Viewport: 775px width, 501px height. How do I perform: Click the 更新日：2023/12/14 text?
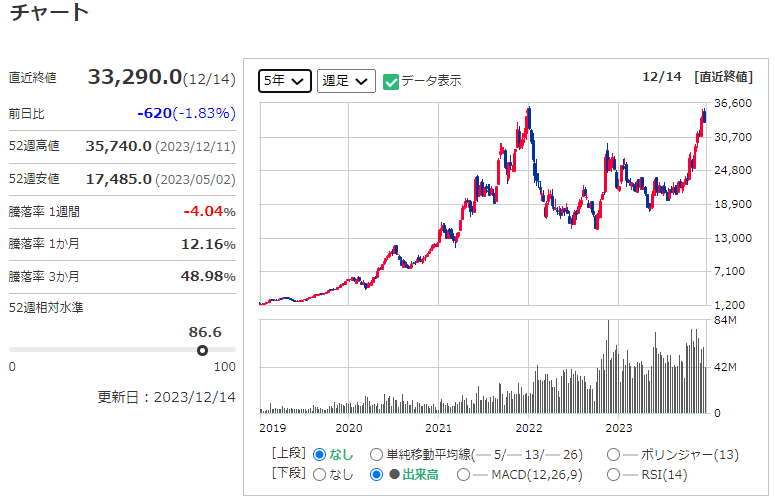(166, 396)
